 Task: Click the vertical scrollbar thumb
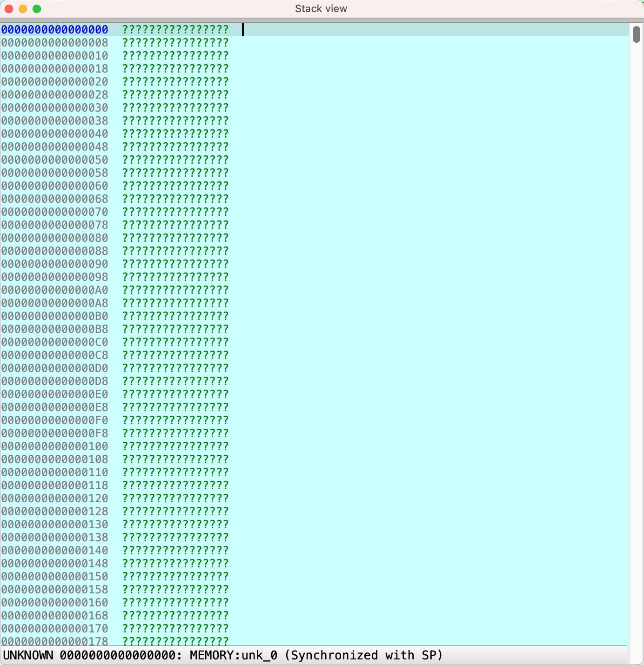click(x=637, y=34)
